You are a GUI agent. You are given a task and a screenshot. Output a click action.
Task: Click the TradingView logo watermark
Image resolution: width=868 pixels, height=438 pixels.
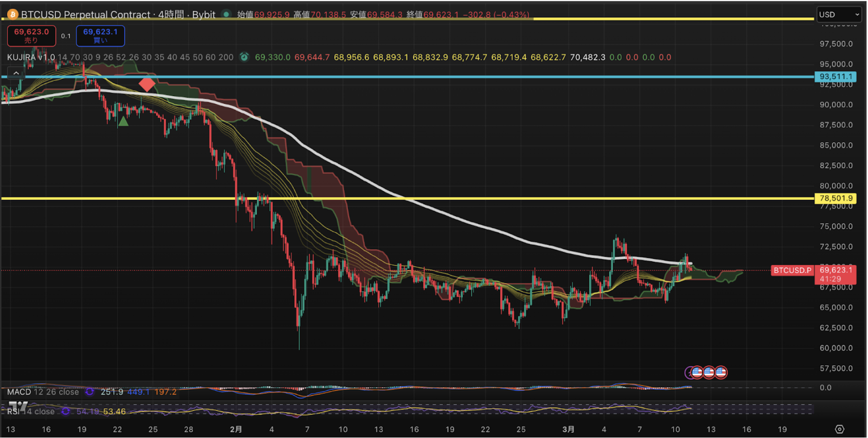click(x=18, y=407)
